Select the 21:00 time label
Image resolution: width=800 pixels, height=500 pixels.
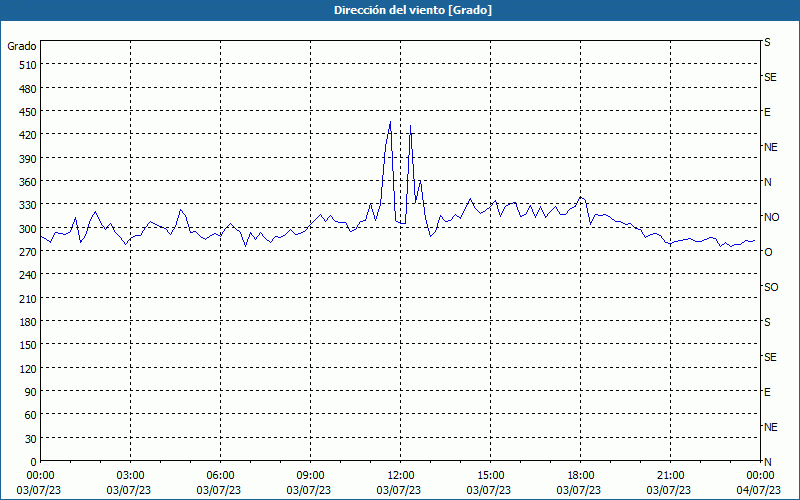coord(670,476)
